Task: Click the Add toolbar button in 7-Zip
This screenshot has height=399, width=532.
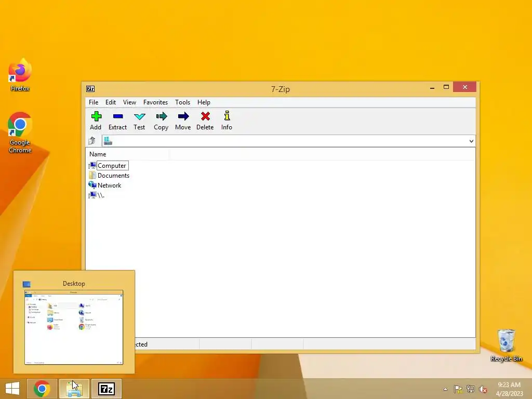Action: tap(96, 121)
